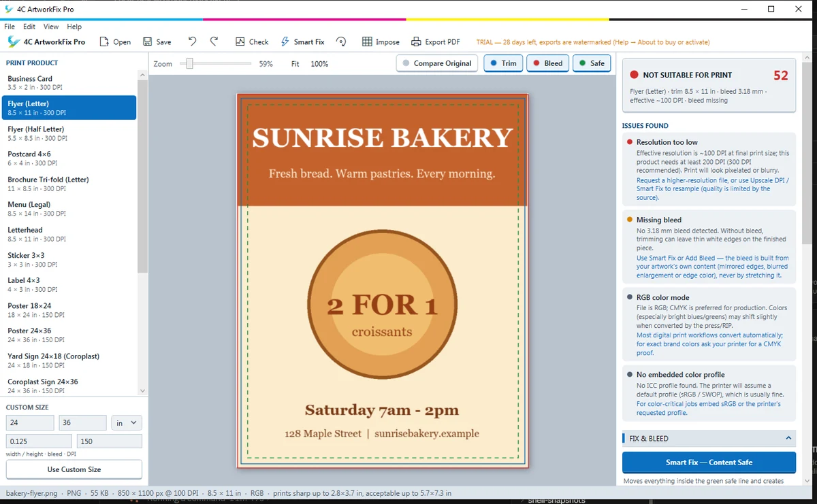
Task: Open the Edit menu
Action: (29, 27)
